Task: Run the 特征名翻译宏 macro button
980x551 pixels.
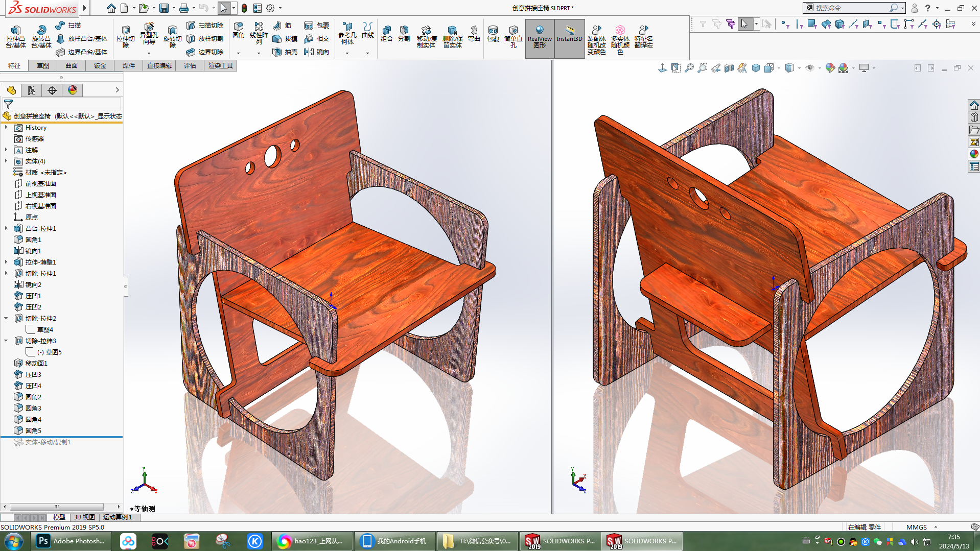Action: [x=644, y=36]
